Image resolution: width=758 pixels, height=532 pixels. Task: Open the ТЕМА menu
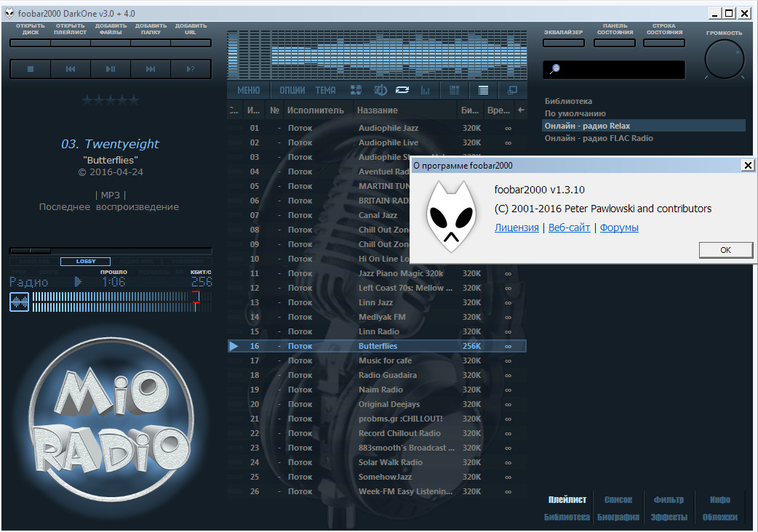tap(325, 90)
